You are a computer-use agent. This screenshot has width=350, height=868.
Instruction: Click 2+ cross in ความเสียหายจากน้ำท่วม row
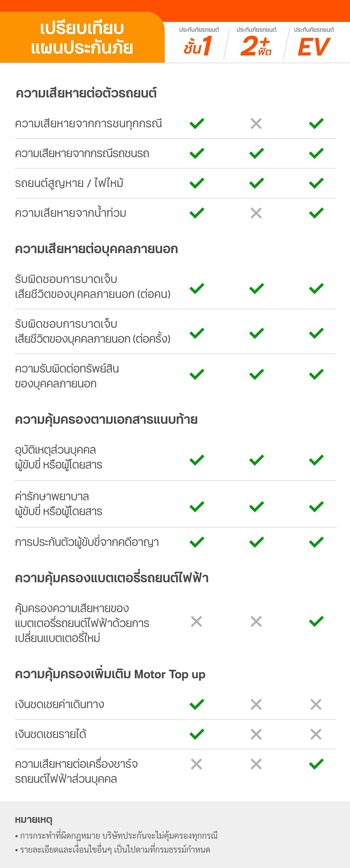[x=256, y=213]
